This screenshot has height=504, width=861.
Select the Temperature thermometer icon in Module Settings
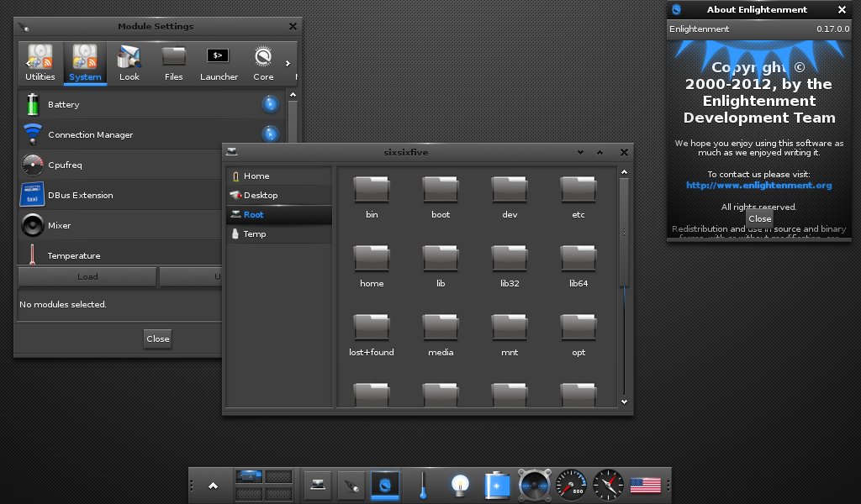pos(33,255)
